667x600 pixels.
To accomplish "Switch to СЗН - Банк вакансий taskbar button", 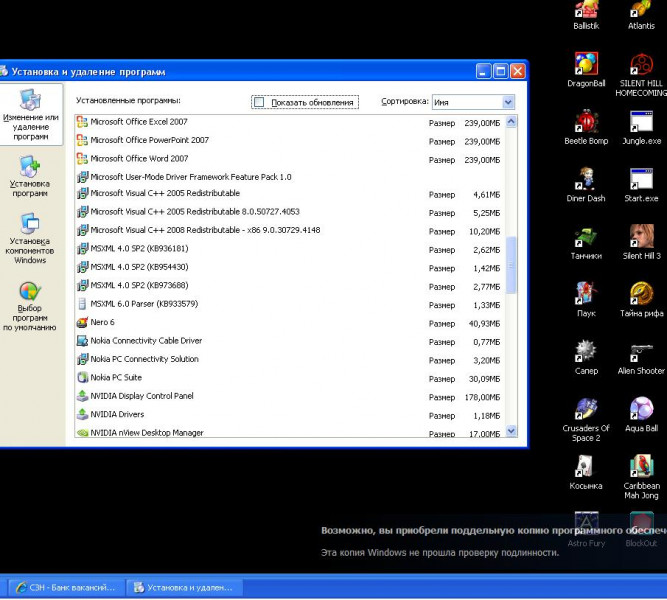I will (x=66, y=588).
